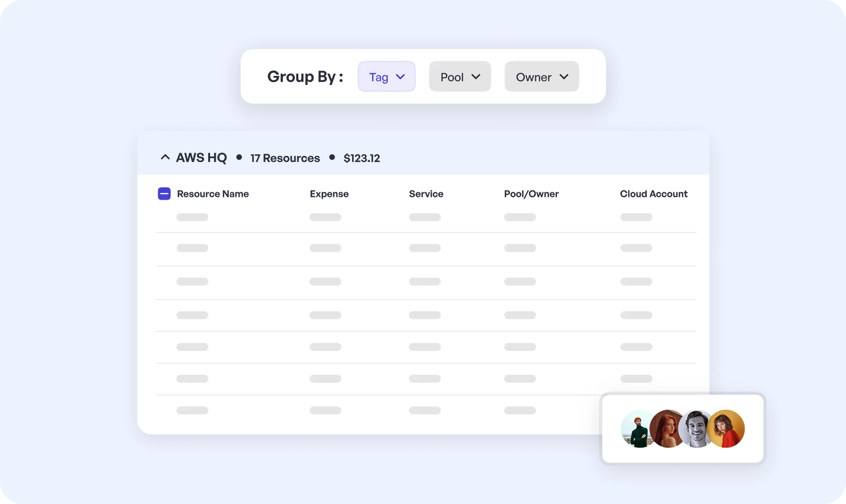Select the first placeholder row under Resource Name
846x504 pixels.
(192, 217)
